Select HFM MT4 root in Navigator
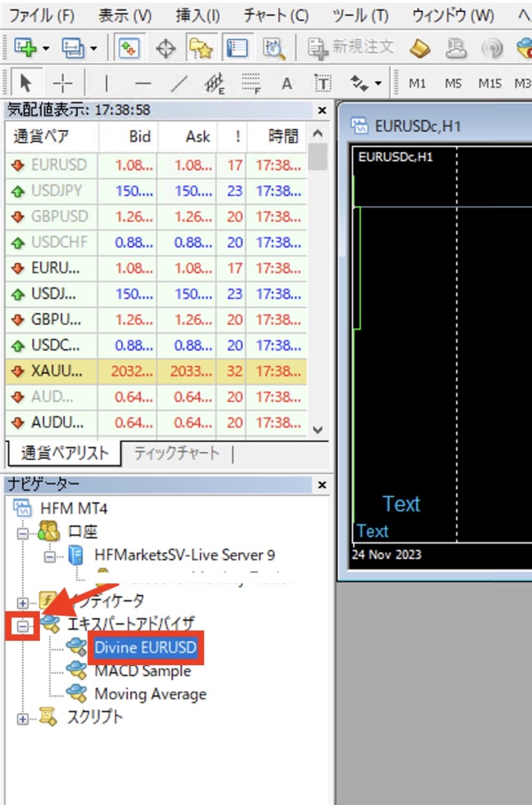Screen dimensions: 532x805 click(x=73, y=509)
